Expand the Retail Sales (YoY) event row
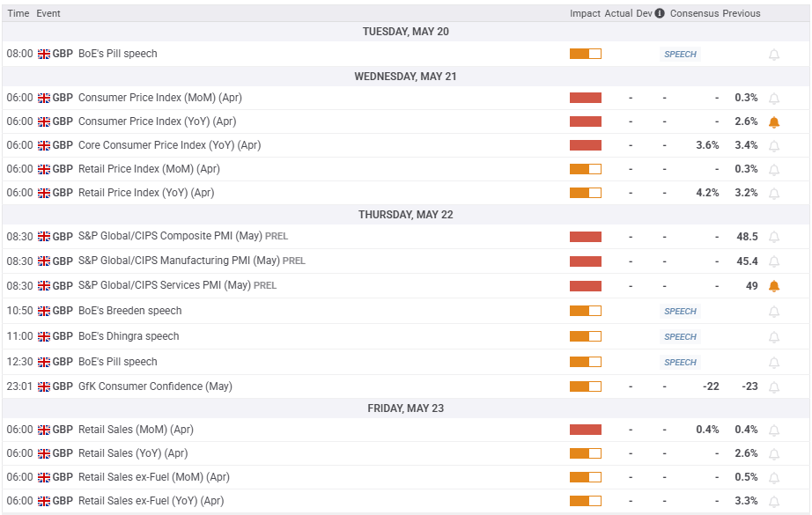Screen dimensions: 812x515 [x=133, y=453]
